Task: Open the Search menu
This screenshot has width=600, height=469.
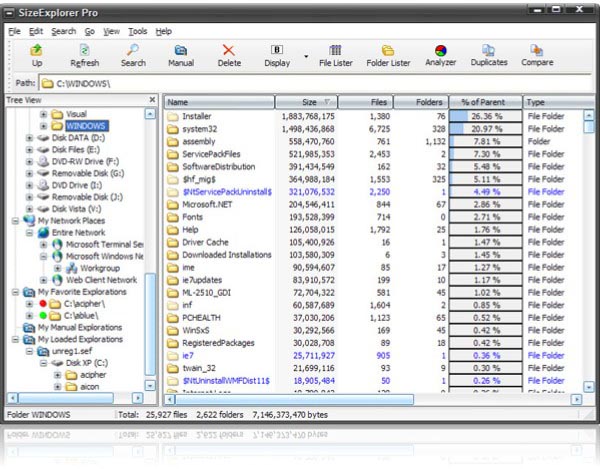Action: tap(63, 32)
